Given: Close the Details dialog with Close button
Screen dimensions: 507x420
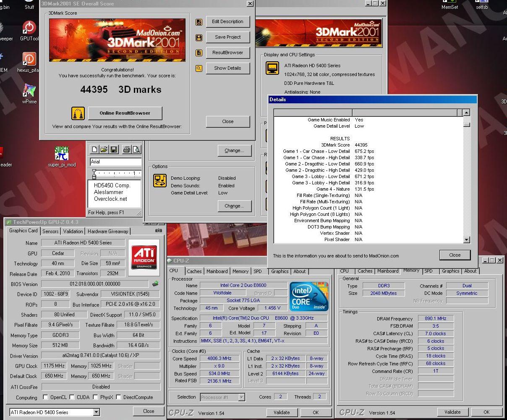Looking at the screenshot, I should tap(455, 255).
